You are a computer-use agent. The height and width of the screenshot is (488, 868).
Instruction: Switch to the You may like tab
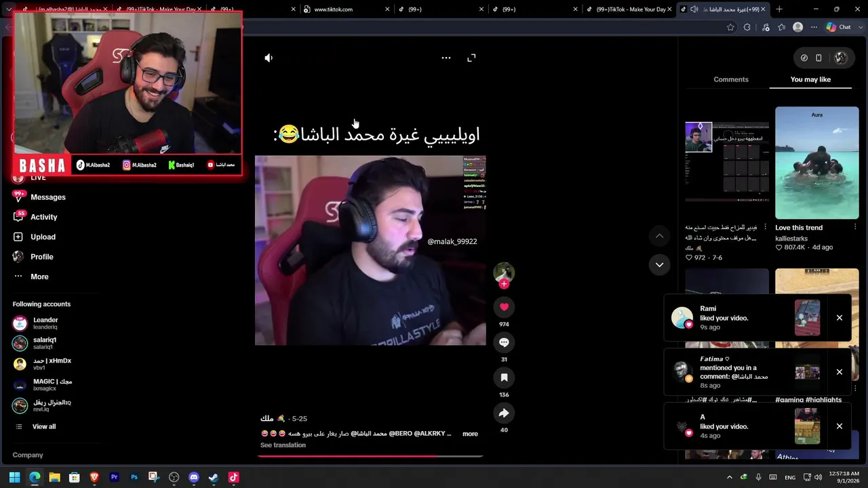810,79
